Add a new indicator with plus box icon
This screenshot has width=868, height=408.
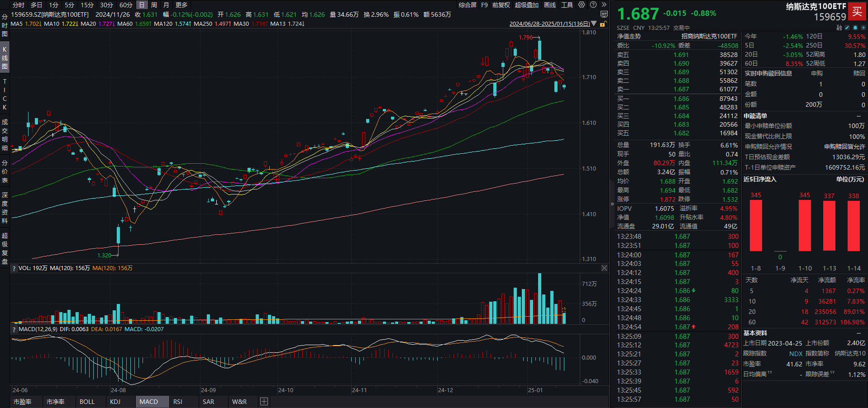coord(264,402)
